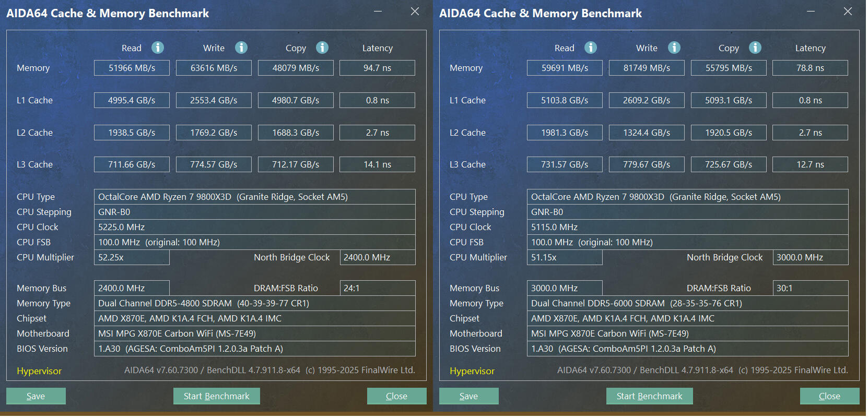
Task: Select Memory Read value 51966 MB/s
Action: (132, 68)
